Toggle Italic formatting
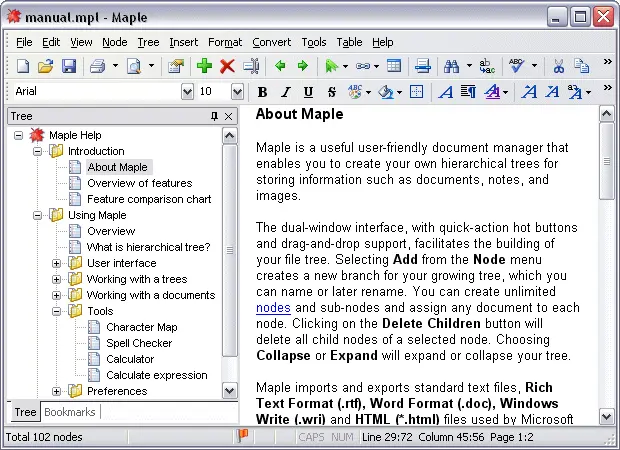The height and width of the screenshot is (450, 620). click(x=285, y=92)
